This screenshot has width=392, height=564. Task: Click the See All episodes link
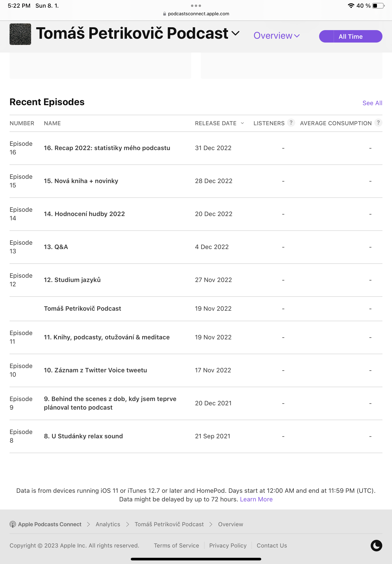(372, 103)
